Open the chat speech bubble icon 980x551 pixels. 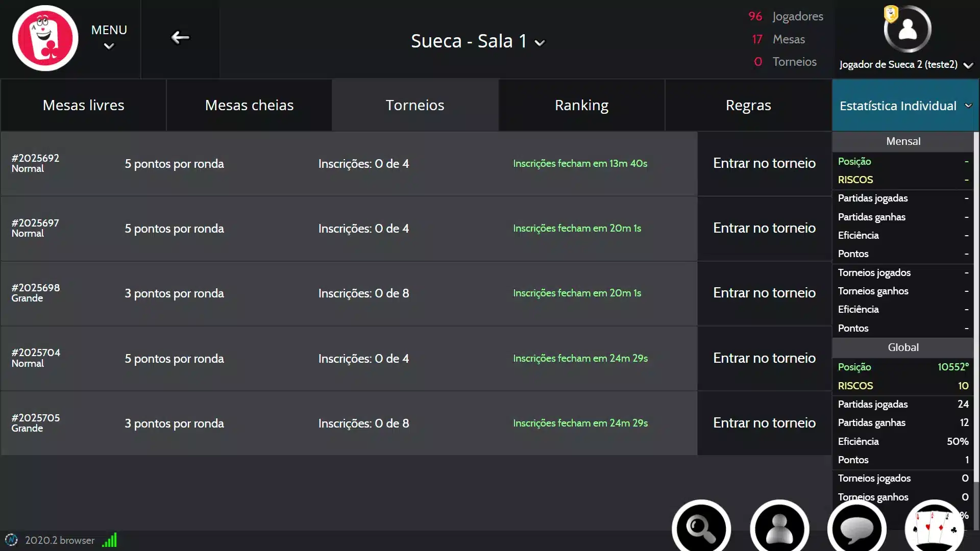tap(857, 528)
